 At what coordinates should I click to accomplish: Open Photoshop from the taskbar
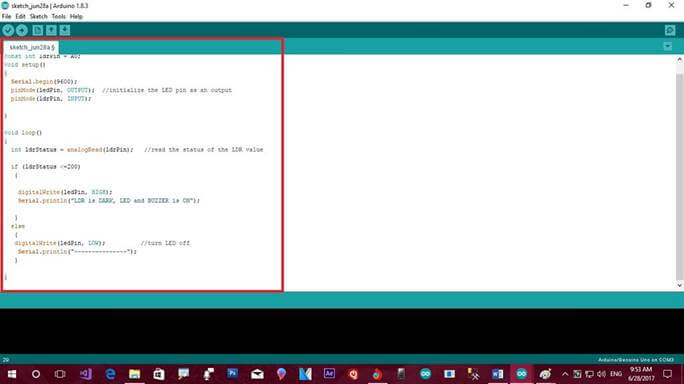pyautogui.click(x=233, y=374)
